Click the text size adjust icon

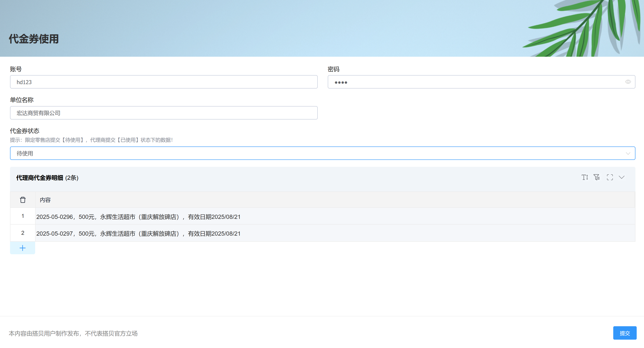click(x=585, y=177)
